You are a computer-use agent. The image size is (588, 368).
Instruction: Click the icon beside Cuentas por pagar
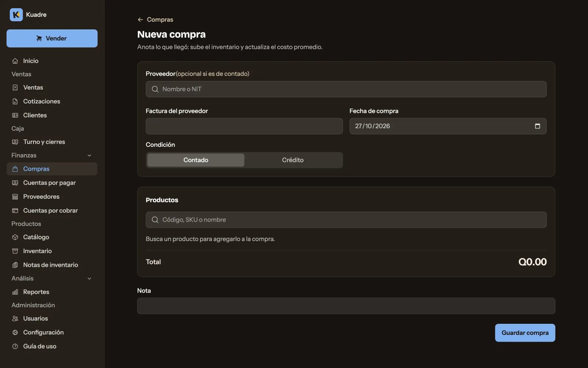[15, 183]
